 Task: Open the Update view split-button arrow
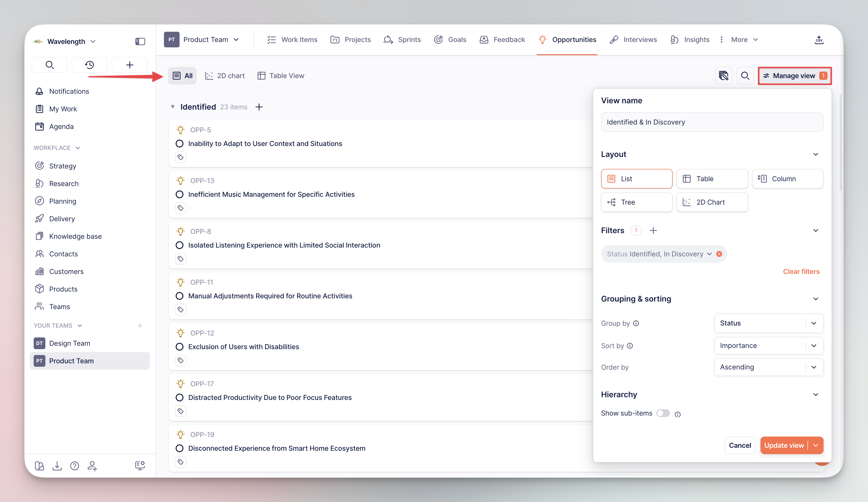(x=816, y=445)
